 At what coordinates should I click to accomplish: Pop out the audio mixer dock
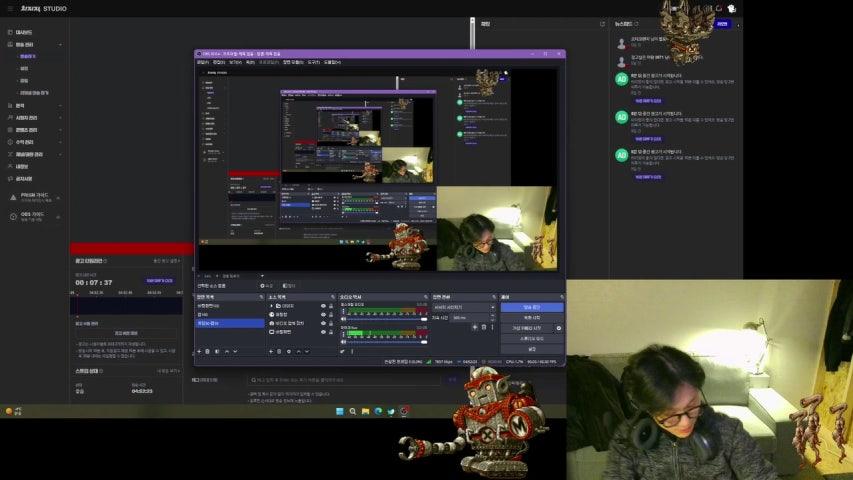tap(426, 297)
